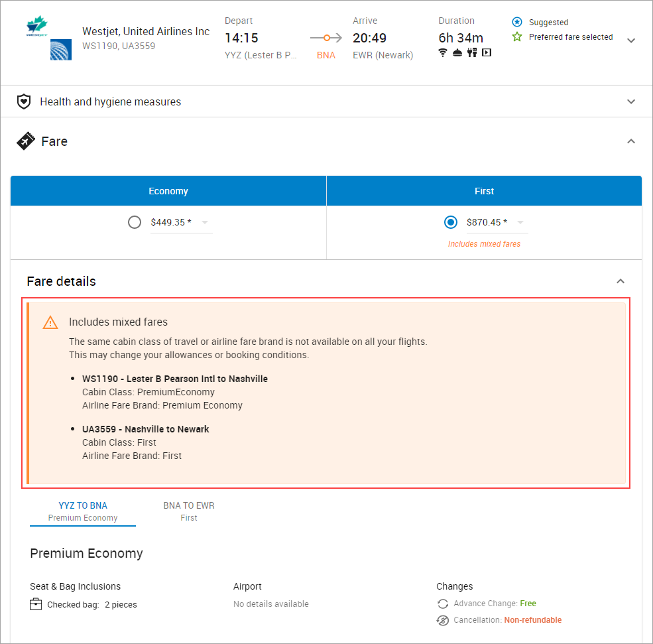Click the mixed fares warning triangle icon

(50, 322)
